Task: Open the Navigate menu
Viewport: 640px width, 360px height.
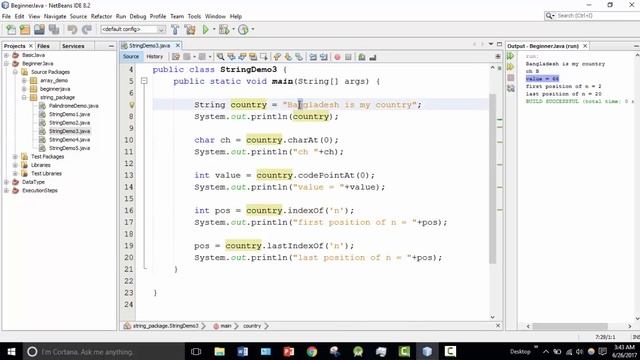Action: pyautogui.click(x=55, y=16)
